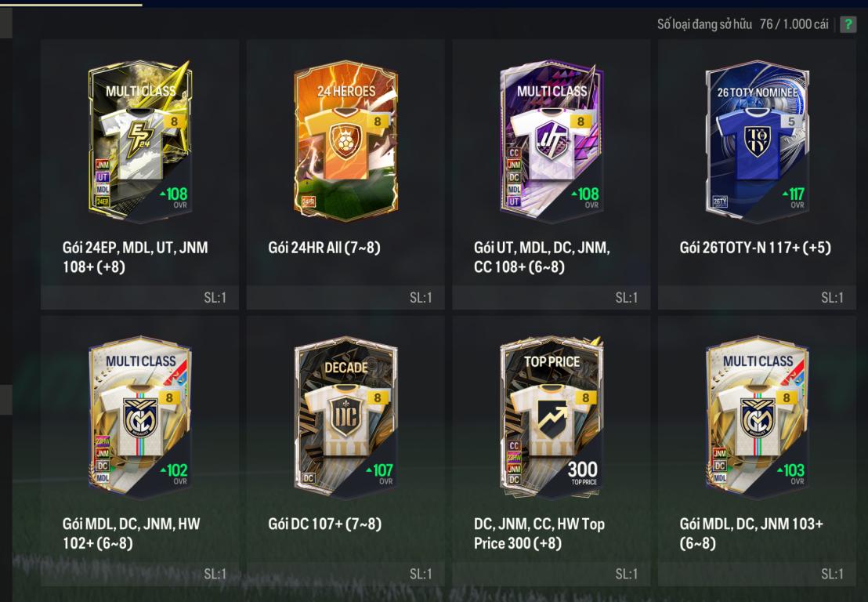Select the gold Multi Class 24EP pack card
This screenshot has width=868, height=602.
[x=140, y=140]
